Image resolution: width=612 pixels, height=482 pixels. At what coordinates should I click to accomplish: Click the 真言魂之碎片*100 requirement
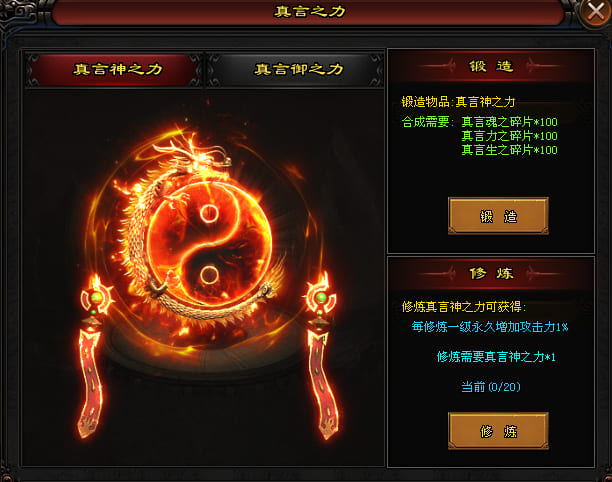click(509, 122)
